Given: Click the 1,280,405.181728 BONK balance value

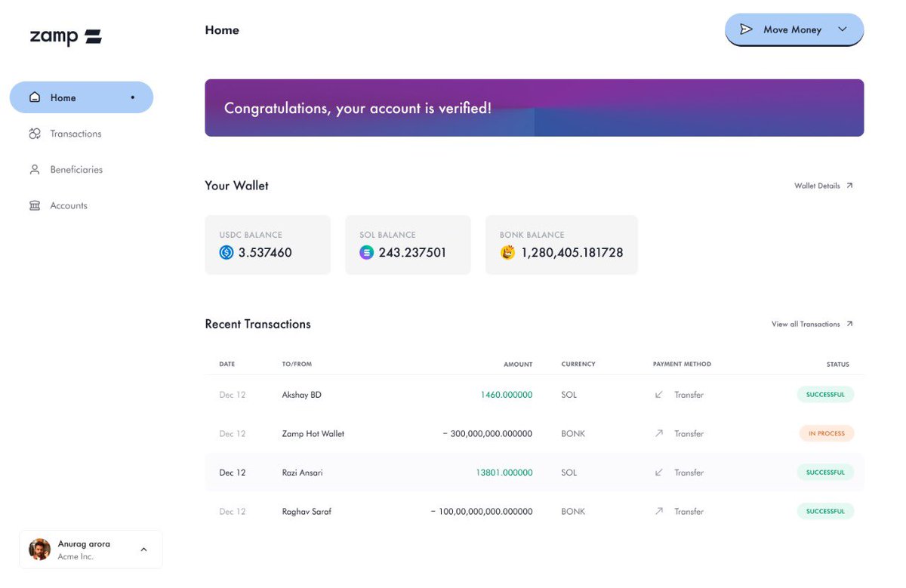Looking at the screenshot, I should (x=572, y=253).
